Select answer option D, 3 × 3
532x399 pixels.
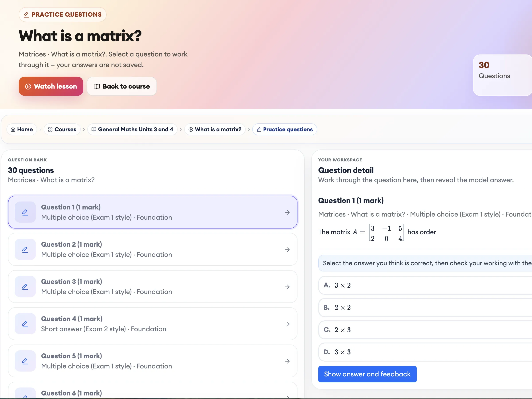[425, 352]
